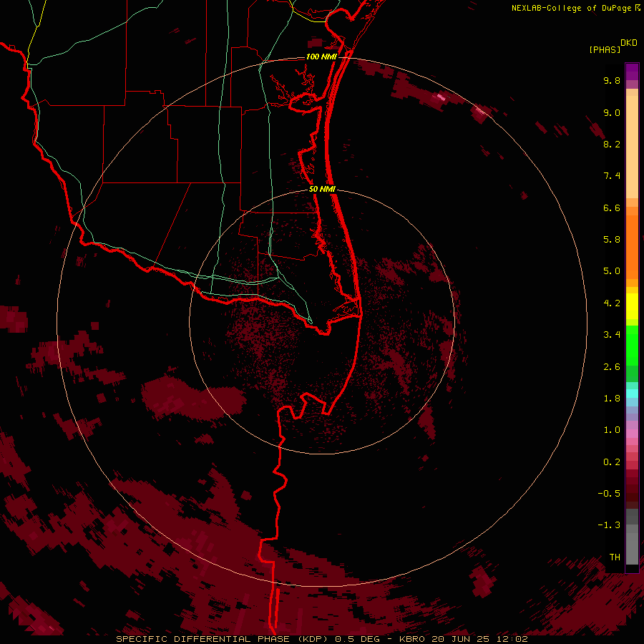
Task: Click the bright green color bar segment
Action: (x=632, y=346)
